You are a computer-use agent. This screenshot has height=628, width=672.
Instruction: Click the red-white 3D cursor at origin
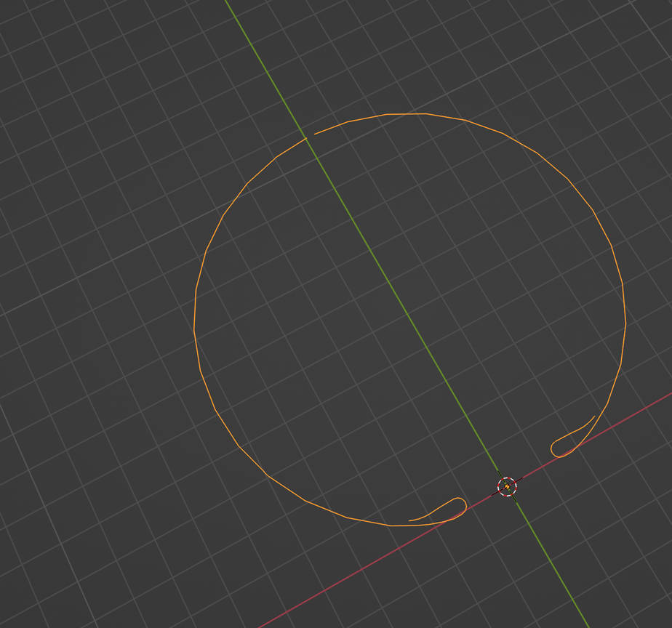point(507,487)
